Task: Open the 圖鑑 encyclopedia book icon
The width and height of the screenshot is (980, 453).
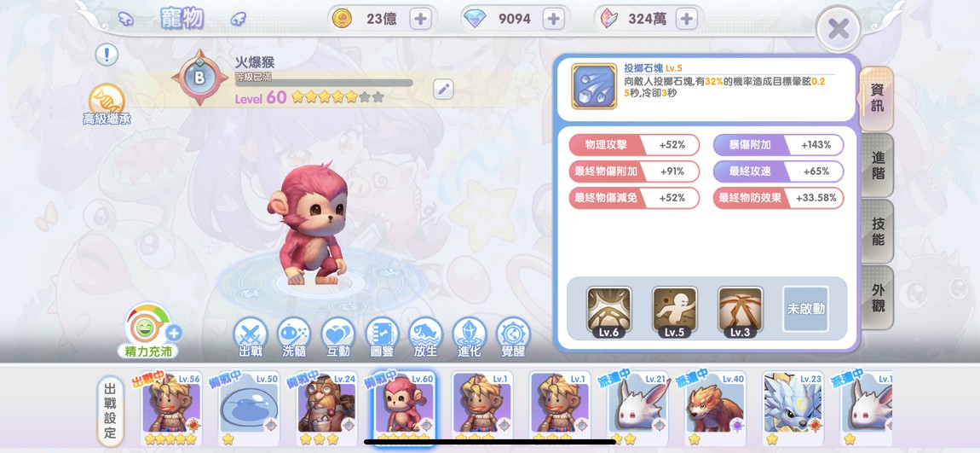Action: tap(382, 337)
